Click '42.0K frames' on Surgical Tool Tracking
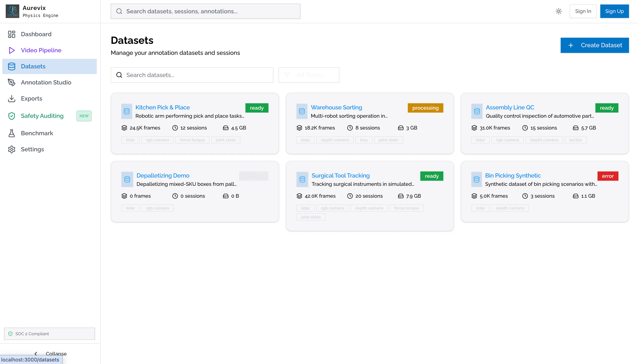 pos(320,196)
